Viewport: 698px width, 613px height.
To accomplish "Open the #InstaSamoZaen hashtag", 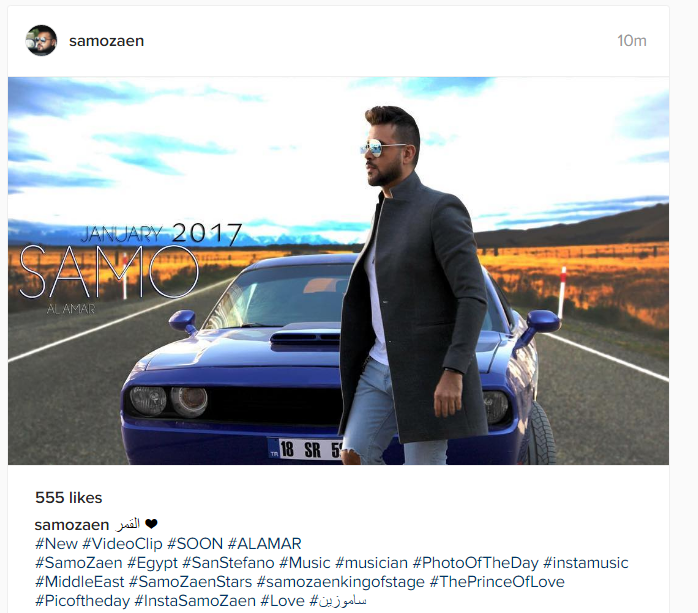I will point(195,601).
